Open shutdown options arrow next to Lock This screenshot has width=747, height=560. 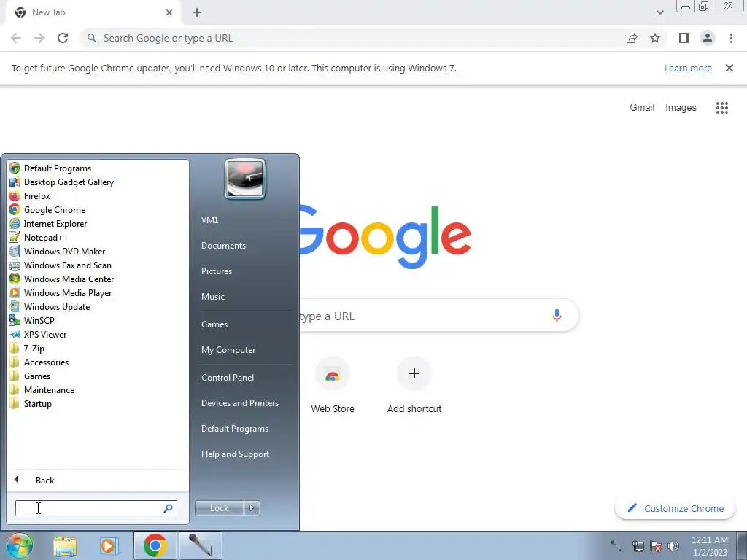point(252,508)
